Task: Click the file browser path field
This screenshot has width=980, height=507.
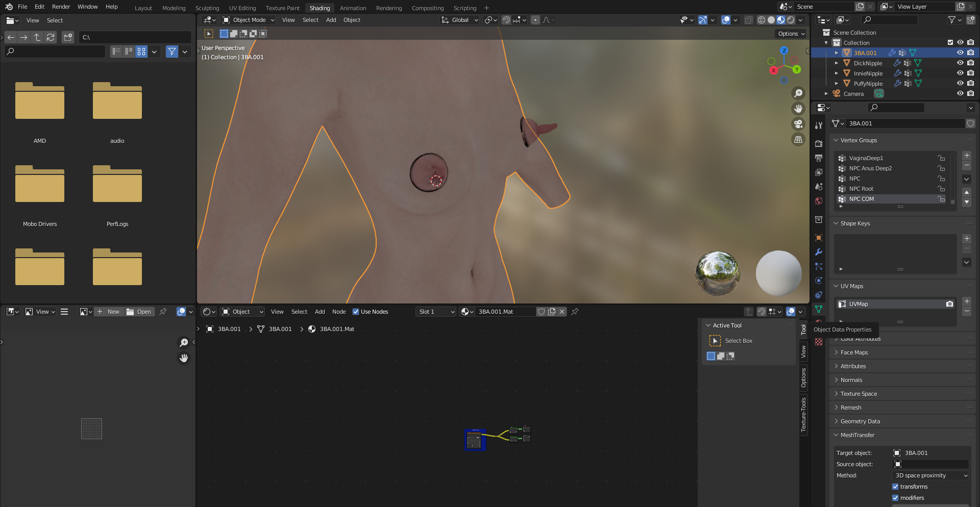Action: pyautogui.click(x=135, y=37)
